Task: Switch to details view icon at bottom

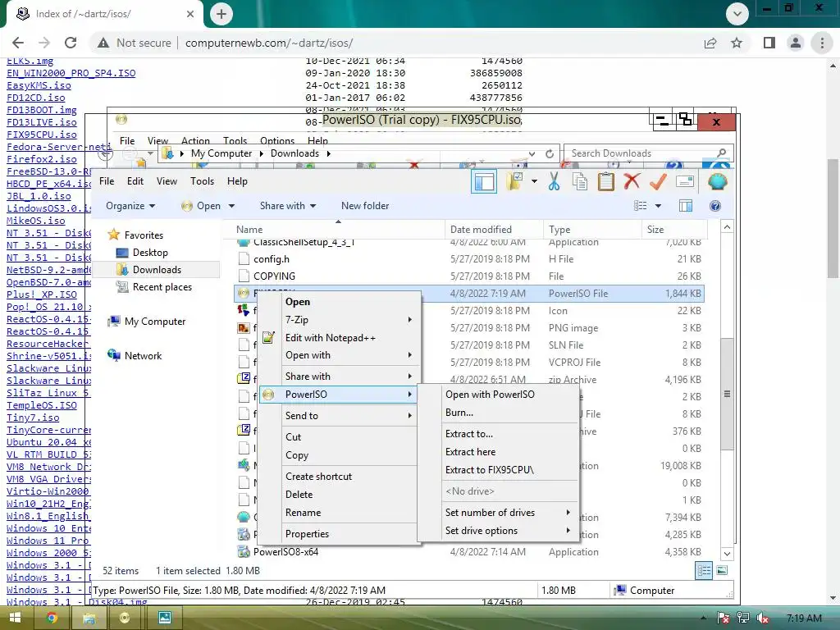Action: click(703, 571)
